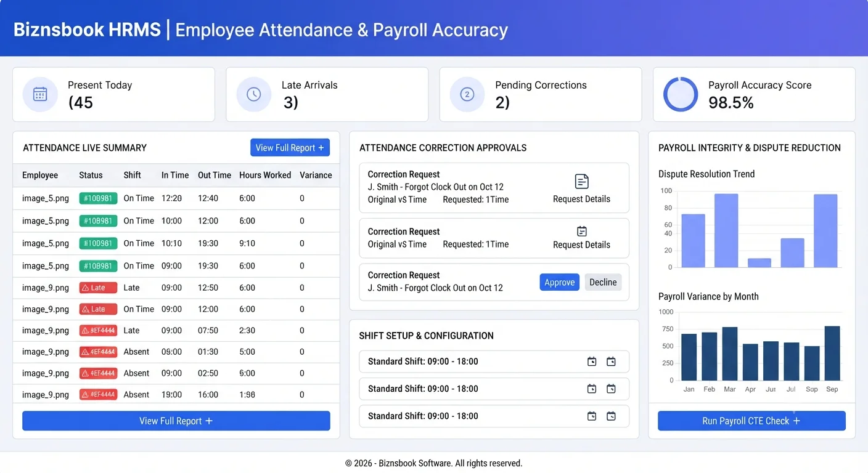This screenshot has height=473, width=868.
Task: Select the Out Time value 12:40
Action: pyautogui.click(x=208, y=198)
